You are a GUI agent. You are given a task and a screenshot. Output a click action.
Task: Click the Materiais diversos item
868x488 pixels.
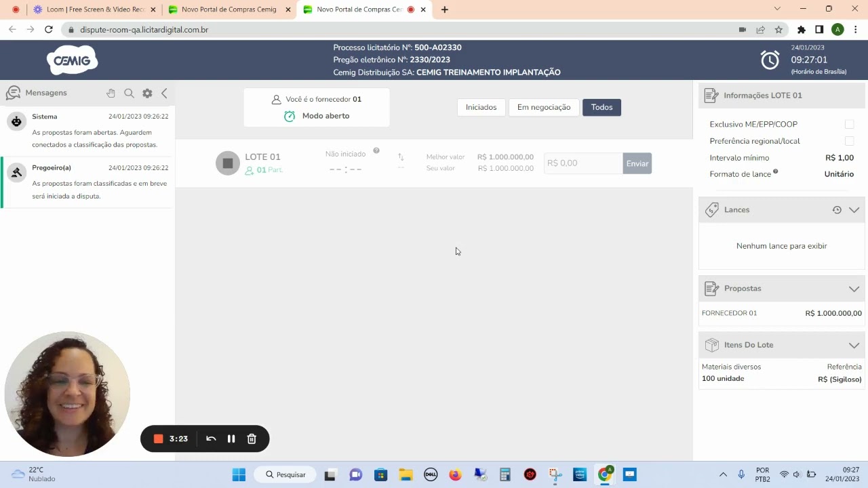(x=731, y=367)
